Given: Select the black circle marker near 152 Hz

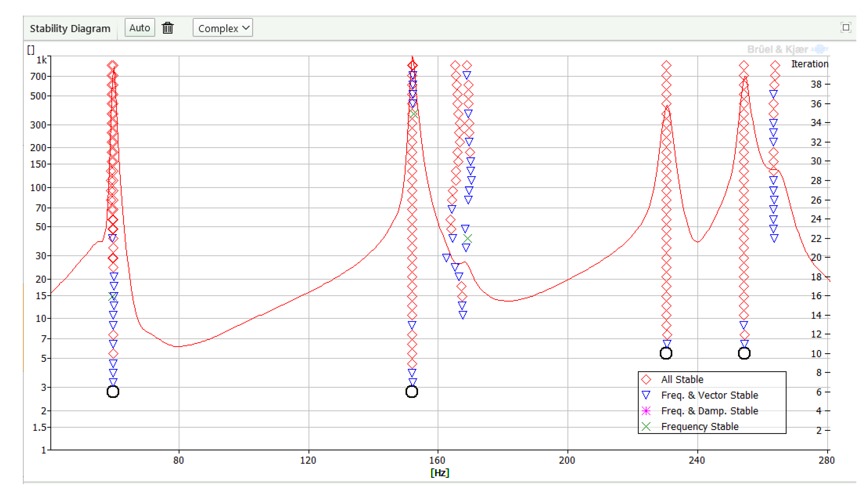Looking at the screenshot, I should (412, 392).
